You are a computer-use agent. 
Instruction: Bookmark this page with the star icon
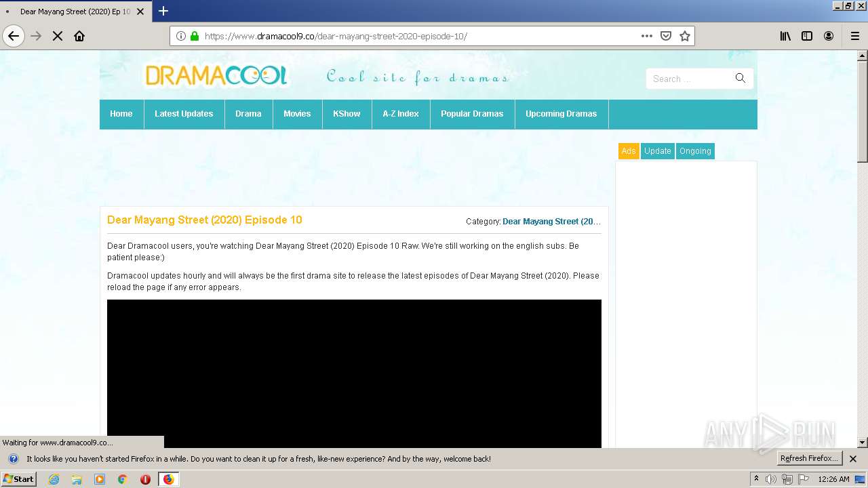click(685, 36)
